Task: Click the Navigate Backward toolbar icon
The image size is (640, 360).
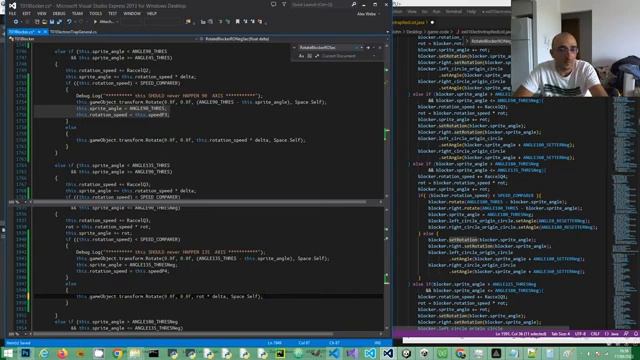Action: pos(16,22)
